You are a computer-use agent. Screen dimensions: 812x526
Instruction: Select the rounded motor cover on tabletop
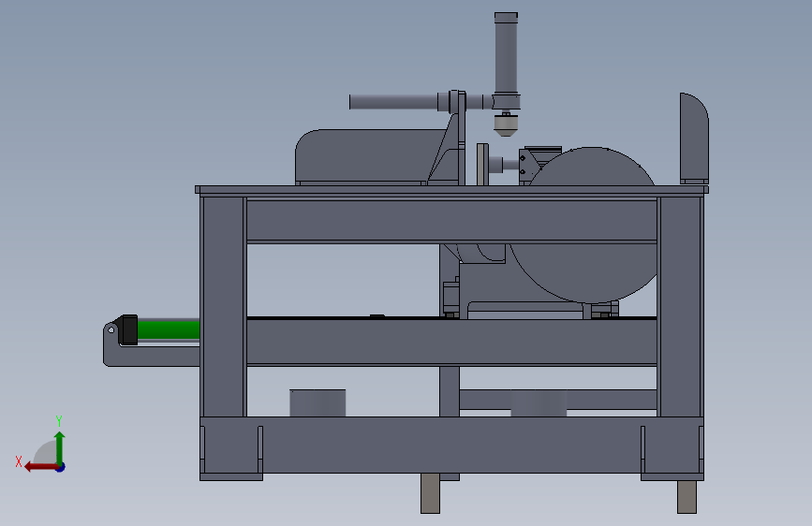pyautogui.click(x=369, y=155)
